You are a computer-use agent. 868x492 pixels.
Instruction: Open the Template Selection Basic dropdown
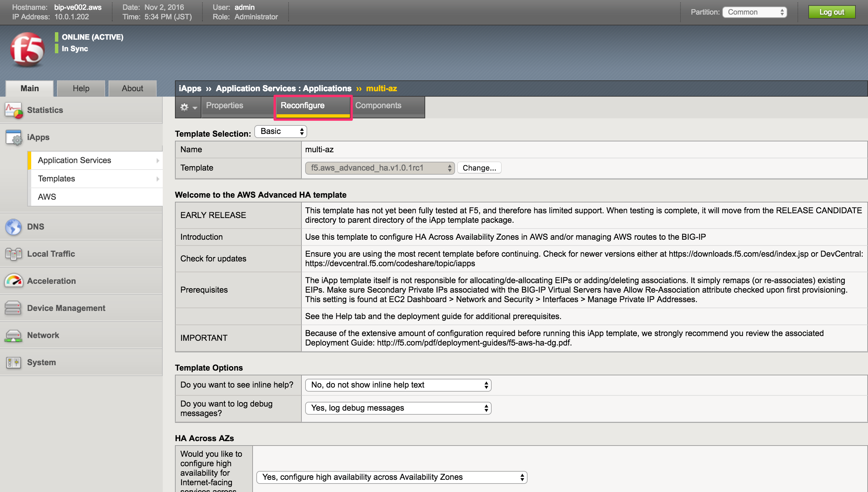pyautogui.click(x=281, y=131)
